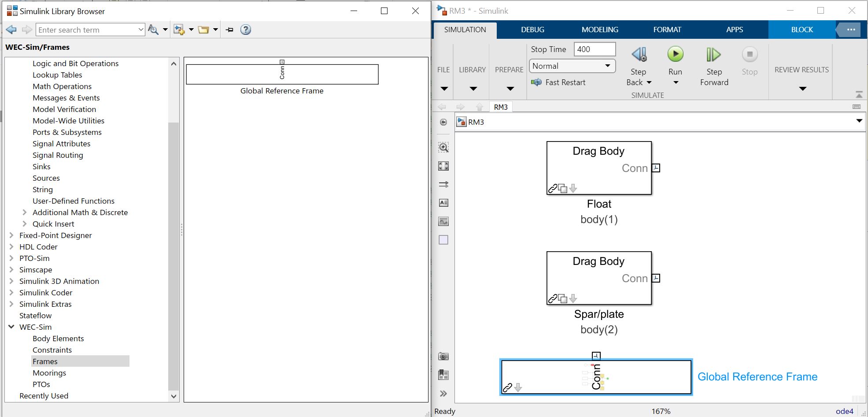Open PREPARE section dropdown

510,89
